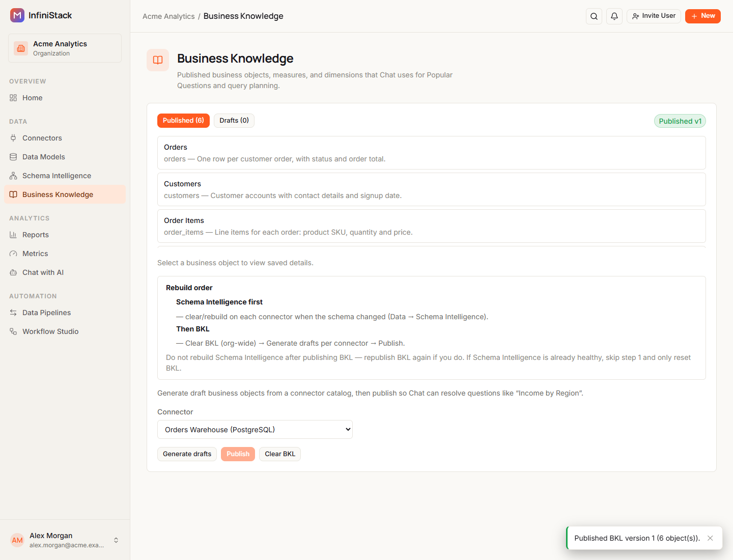Open Schema Intelligence page
The height and width of the screenshot is (560, 733).
(x=65, y=176)
